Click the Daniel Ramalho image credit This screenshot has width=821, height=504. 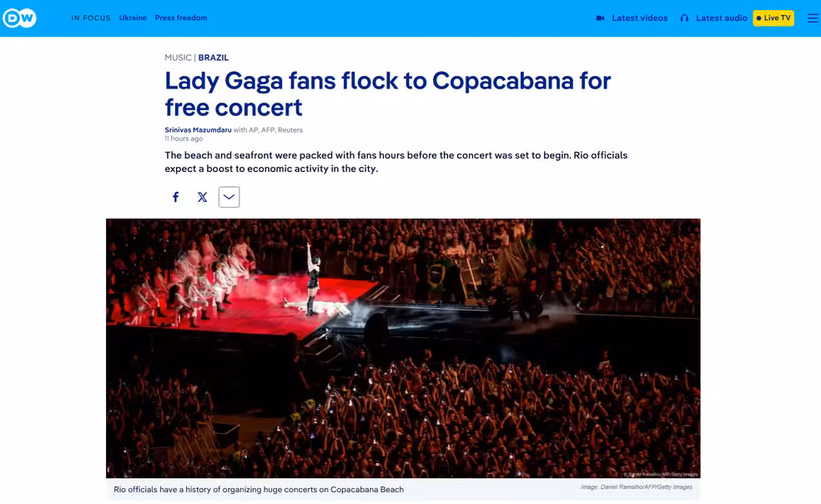click(636, 487)
